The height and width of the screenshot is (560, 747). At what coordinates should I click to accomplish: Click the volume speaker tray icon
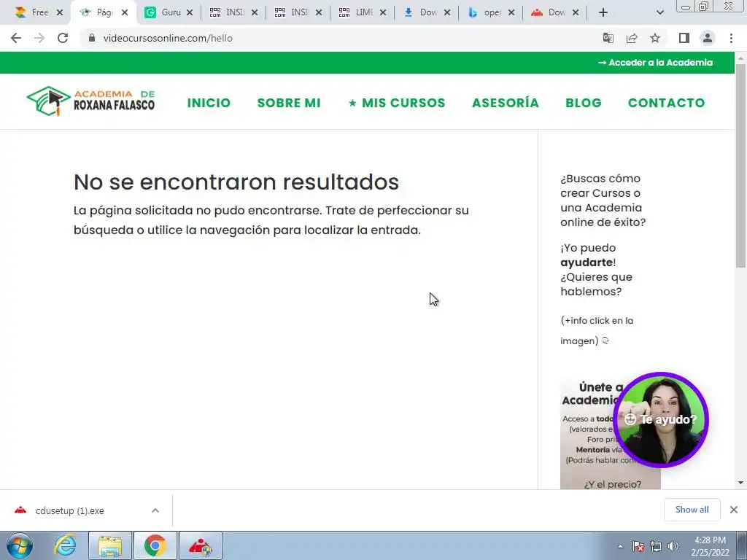(673, 546)
